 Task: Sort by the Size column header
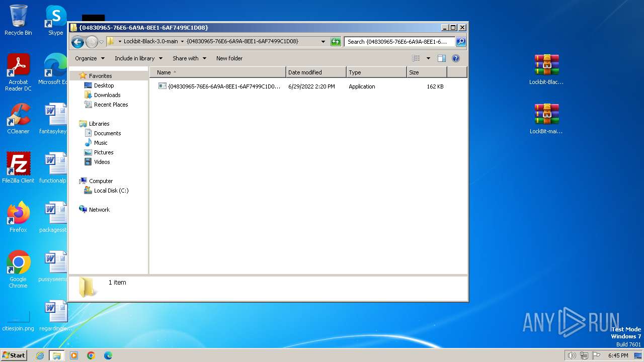click(427, 72)
